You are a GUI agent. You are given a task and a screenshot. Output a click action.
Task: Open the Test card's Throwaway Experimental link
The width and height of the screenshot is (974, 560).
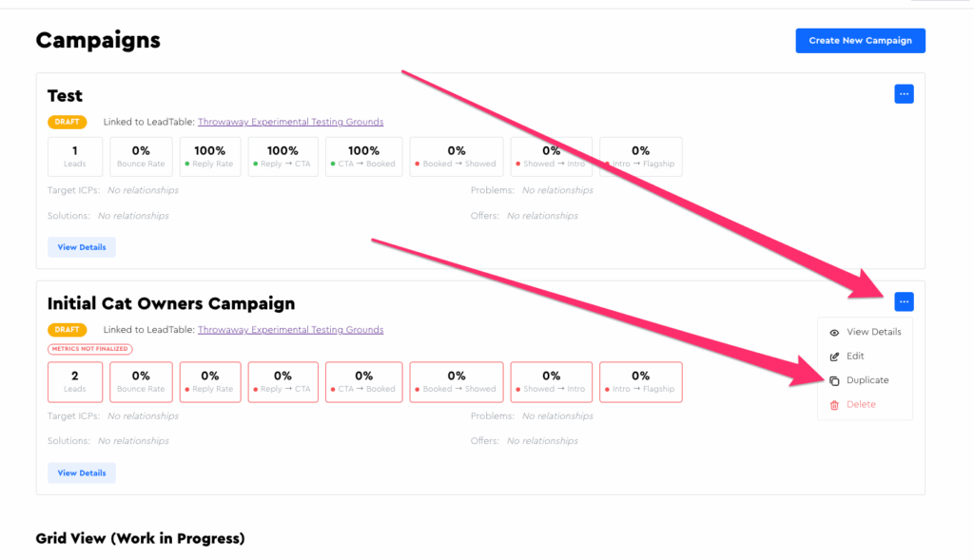290,122
